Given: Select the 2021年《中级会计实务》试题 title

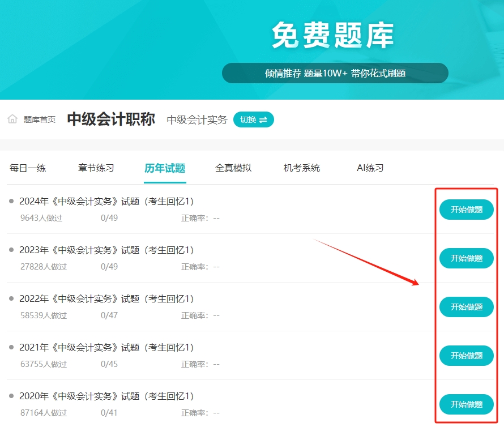Looking at the screenshot, I should coord(106,348).
